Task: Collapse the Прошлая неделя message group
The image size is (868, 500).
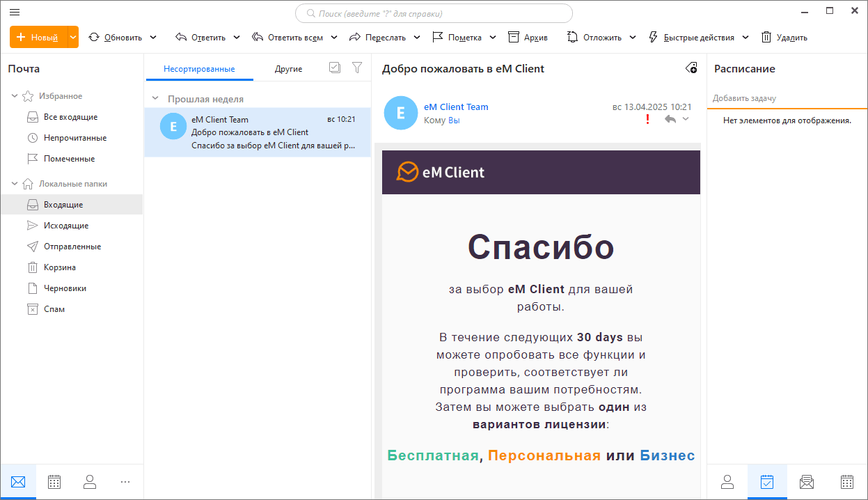Action: coord(155,99)
